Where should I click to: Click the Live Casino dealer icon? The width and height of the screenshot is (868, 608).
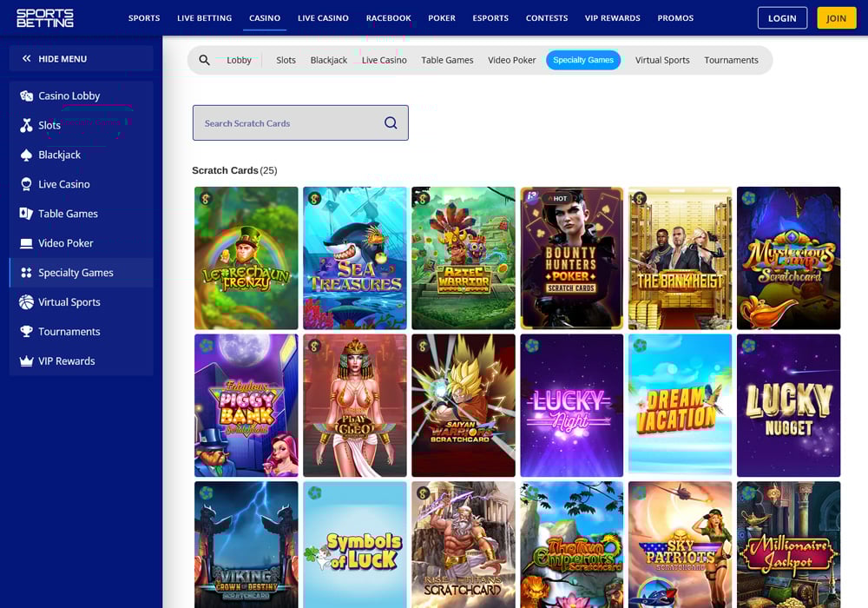coord(26,184)
